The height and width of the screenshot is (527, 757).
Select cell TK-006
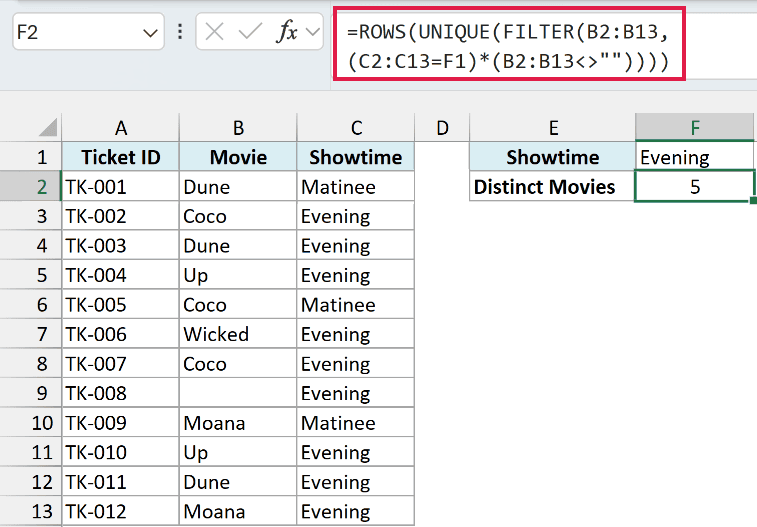point(121,334)
